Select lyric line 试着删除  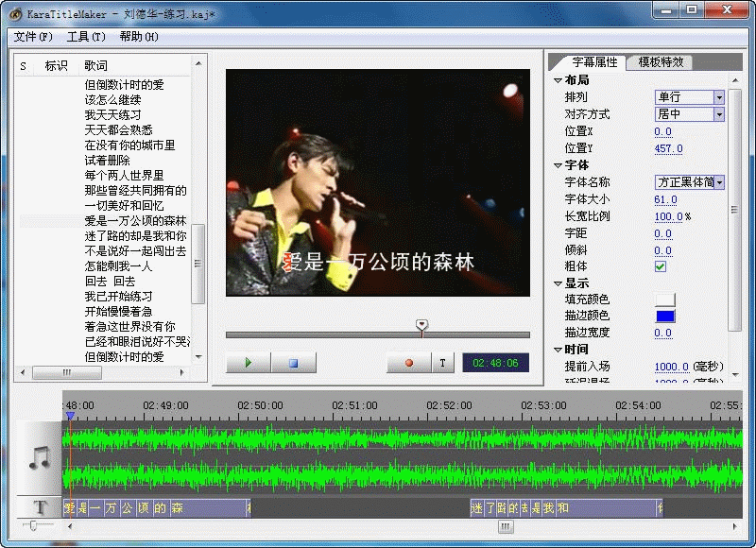(107, 160)
